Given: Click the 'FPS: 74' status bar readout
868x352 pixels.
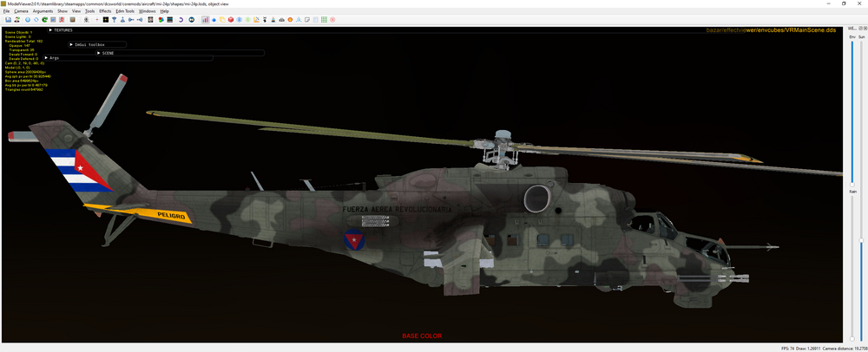Looking at the screenshot, I should (788, 349).
